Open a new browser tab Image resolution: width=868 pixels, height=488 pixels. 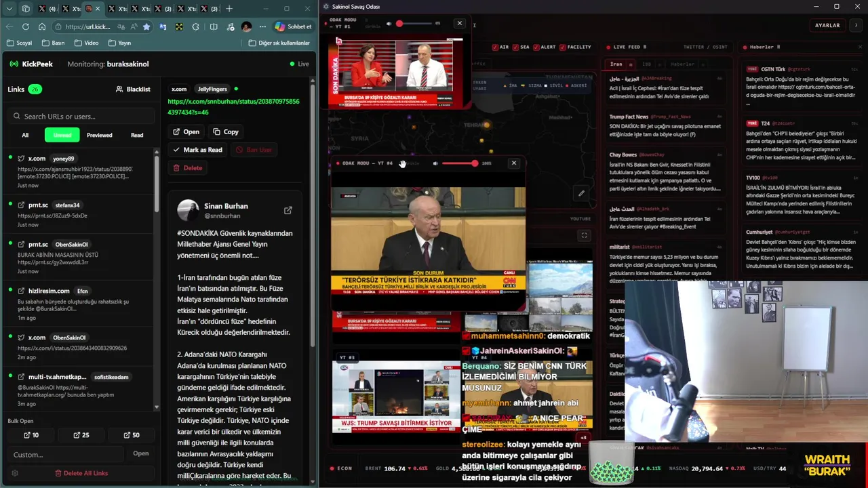click(x=229, y=9)
